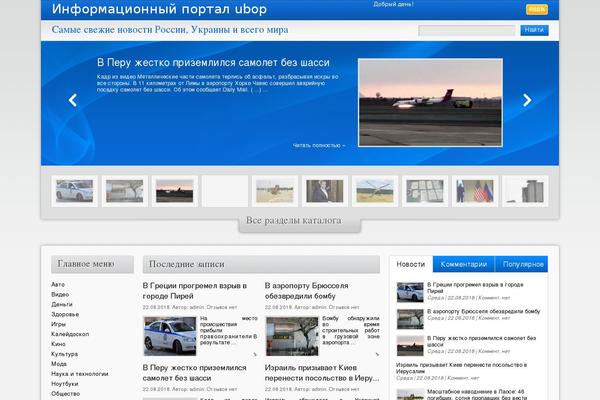Open sidebar news 'Масштабное наводнение в Лаосе'
This screenshot has width=600, height=400.
click(x=477, y=395)
